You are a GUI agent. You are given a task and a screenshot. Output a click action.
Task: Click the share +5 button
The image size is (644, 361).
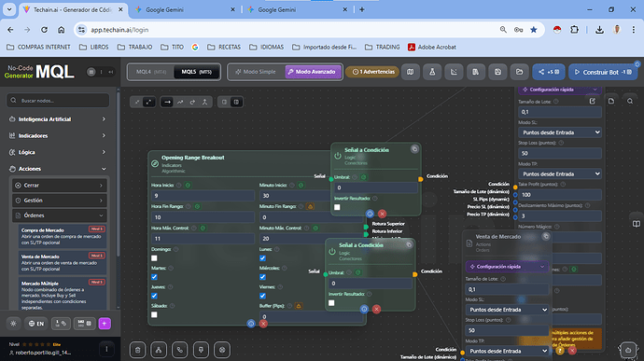tap(549, 72)
